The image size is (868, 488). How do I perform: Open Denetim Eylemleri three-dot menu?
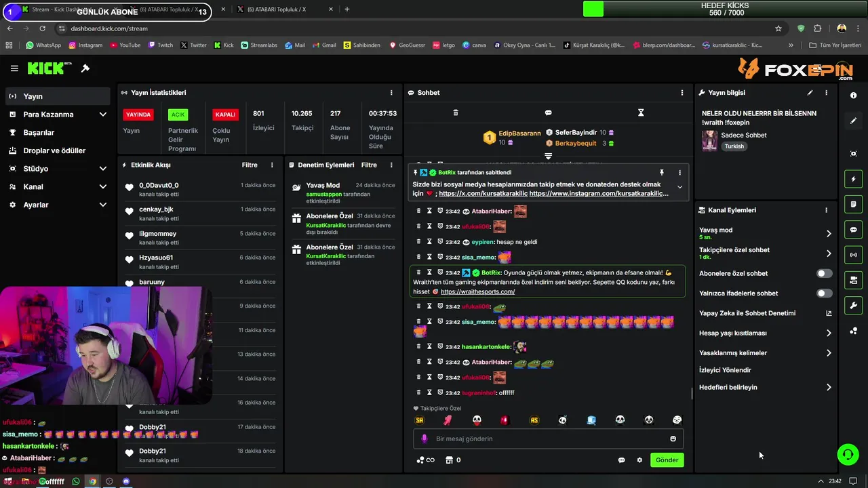(x=391, y=165)
